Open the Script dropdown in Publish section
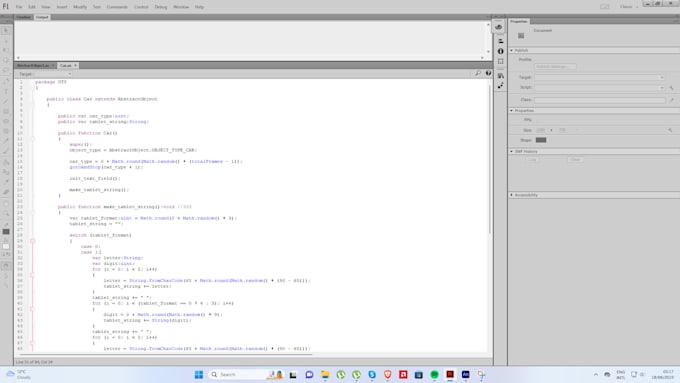The width and height of the screenshot is (680, 383). pyautogui.click(x=599, y=88)
